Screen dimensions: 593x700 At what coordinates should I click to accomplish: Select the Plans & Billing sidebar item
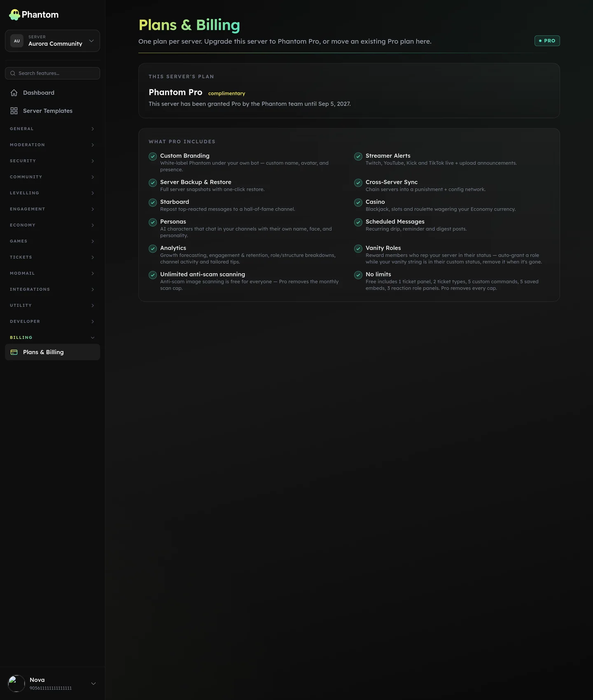[x=52, y=352]
